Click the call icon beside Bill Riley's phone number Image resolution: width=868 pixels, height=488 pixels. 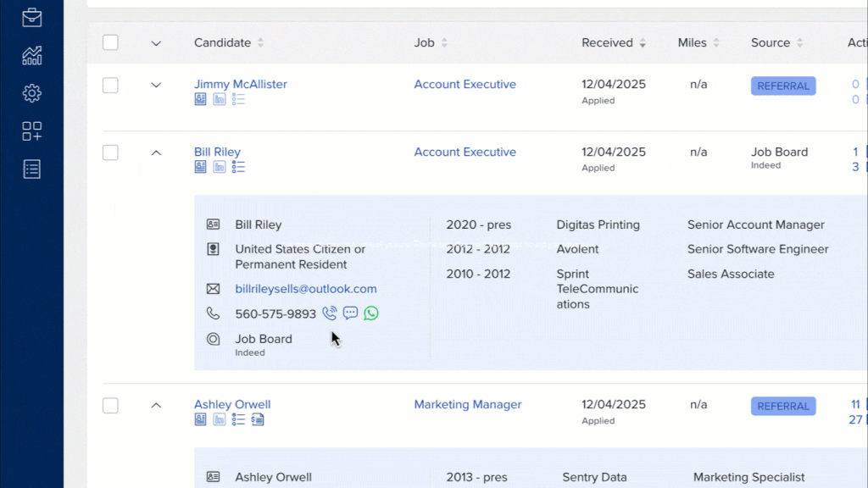coord(330,313)
